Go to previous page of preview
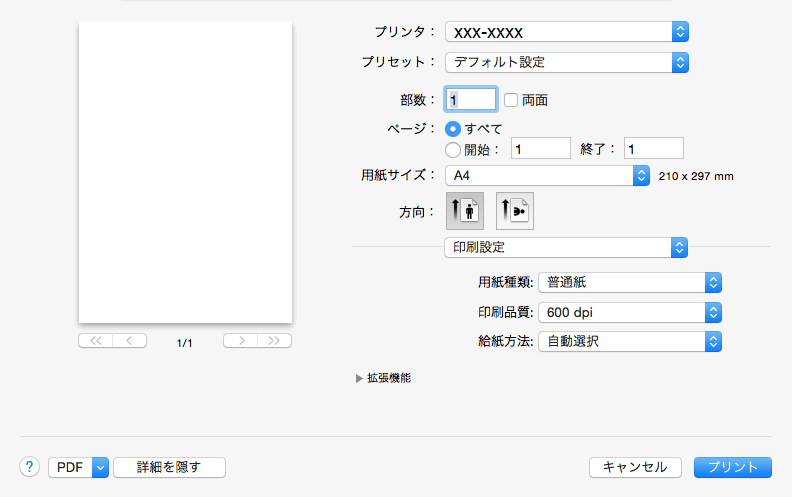Screen dimensions: 792x497 tap(129, 341)
